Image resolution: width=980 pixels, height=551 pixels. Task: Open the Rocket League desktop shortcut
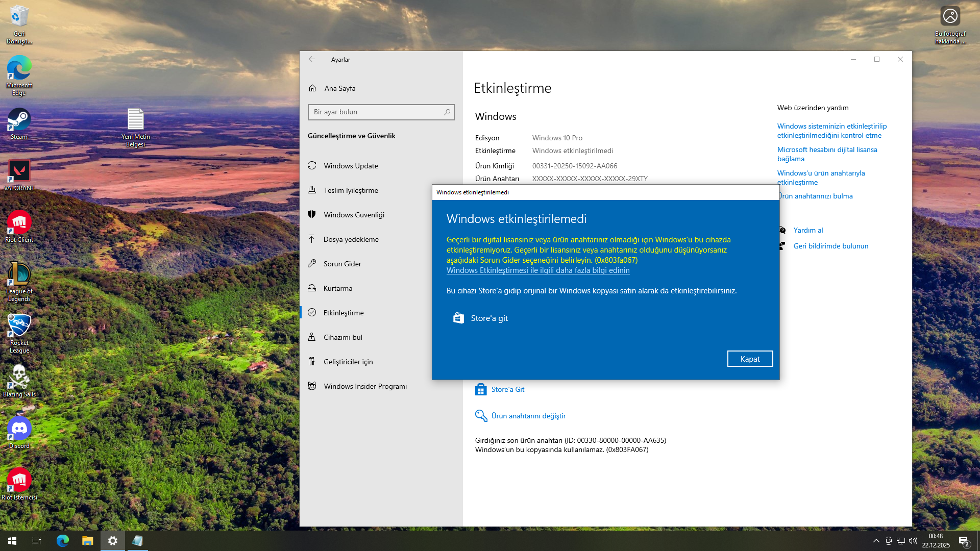(19, 333)
